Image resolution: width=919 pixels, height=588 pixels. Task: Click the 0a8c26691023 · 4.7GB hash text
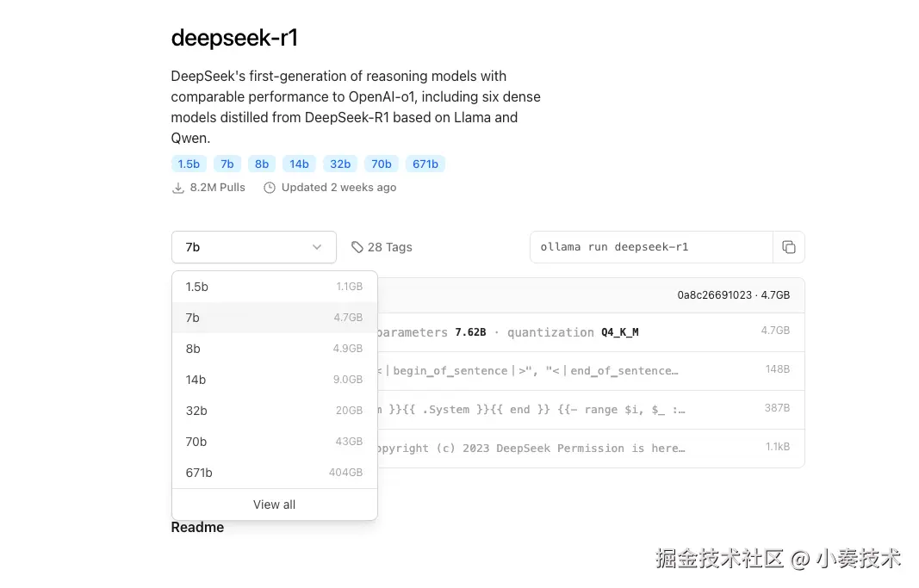click(733, 295)
